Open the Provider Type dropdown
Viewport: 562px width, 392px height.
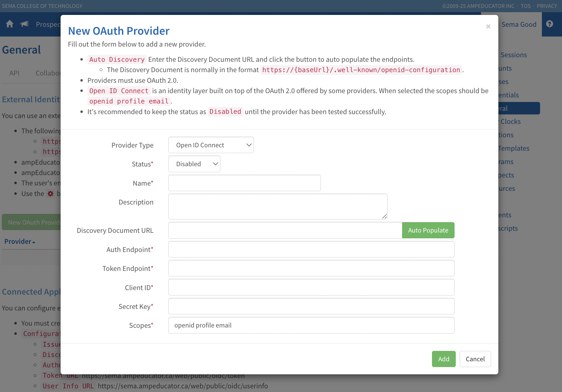click(211, 145)
